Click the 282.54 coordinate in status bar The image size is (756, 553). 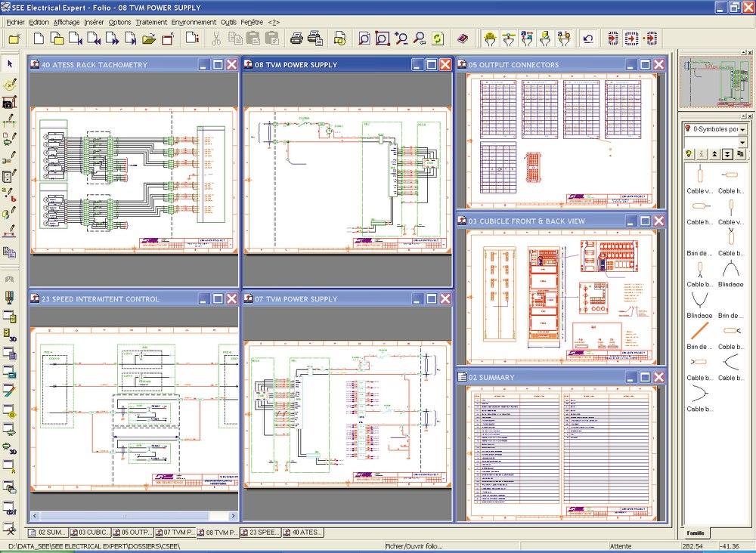tap(692, 546)
